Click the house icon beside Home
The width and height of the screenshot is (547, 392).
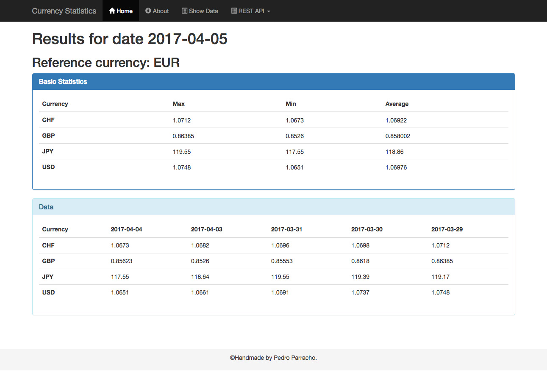point(112,11)
